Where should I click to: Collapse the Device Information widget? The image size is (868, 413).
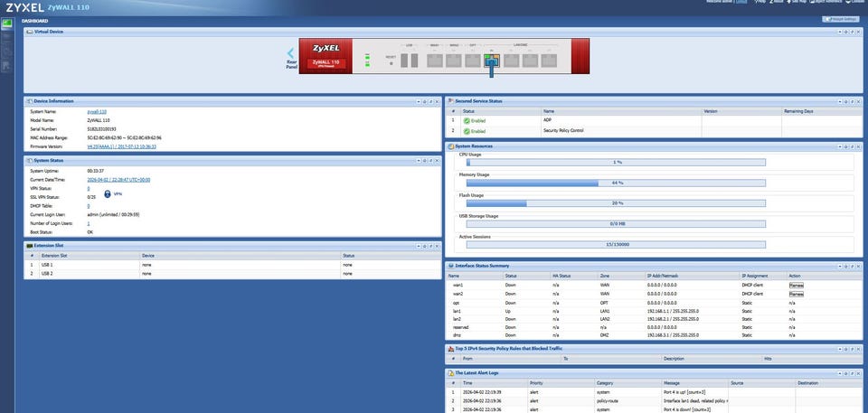tap(419, 101)
